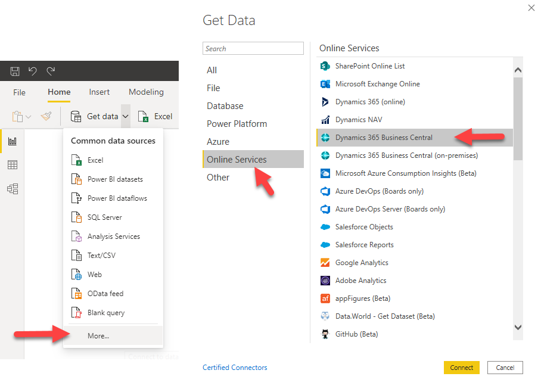Expand the Paste dropdown chevron
This screenshot has width=541, height=392.
click(28, 117)
